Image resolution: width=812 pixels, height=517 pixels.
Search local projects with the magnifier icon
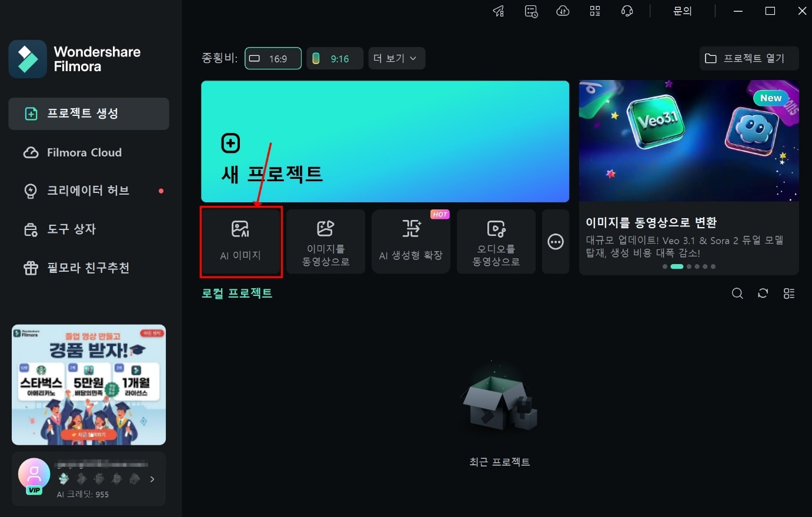[x=737, y=293]
